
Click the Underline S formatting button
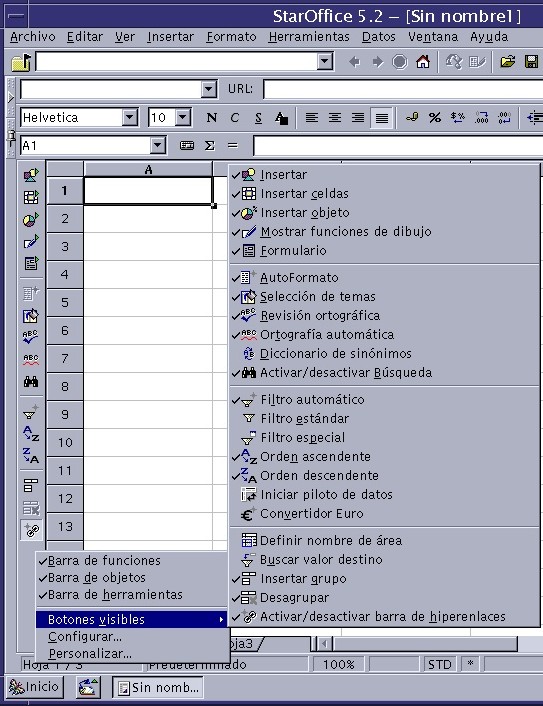click(x=258, y=118)
